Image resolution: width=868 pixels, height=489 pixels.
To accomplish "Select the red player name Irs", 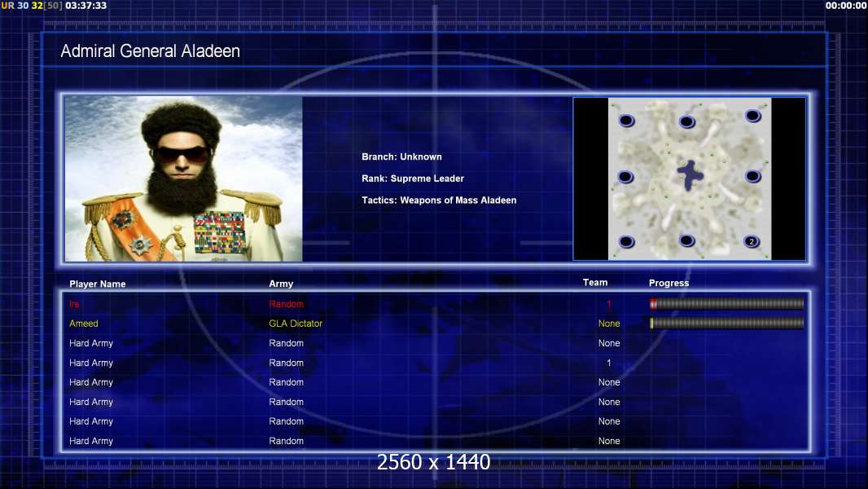I will 75,304.
